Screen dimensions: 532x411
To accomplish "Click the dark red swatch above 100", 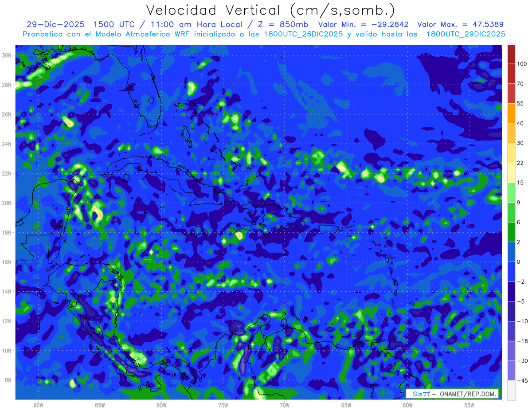I will 511,54.
